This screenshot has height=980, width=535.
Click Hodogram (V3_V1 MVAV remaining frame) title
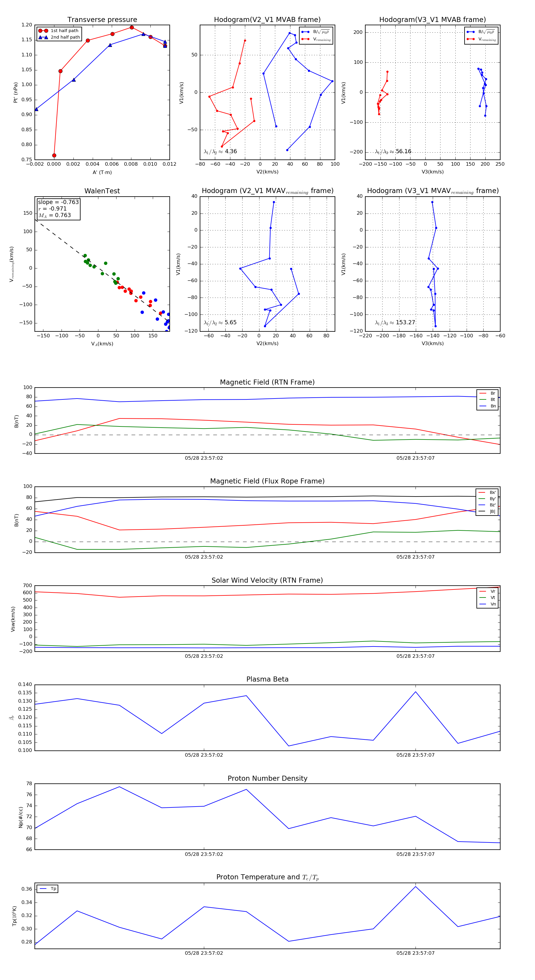(432, 191)
